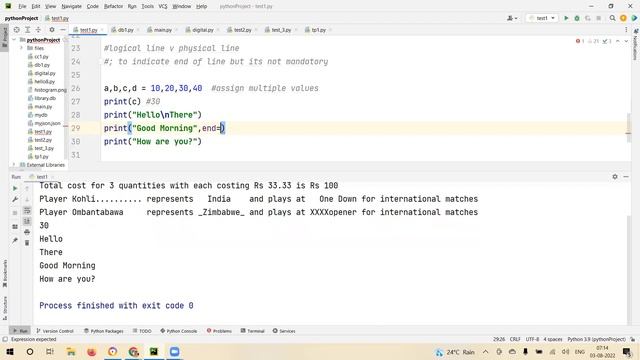Open the Zoom app on taskbar

(x=174, y=352)
